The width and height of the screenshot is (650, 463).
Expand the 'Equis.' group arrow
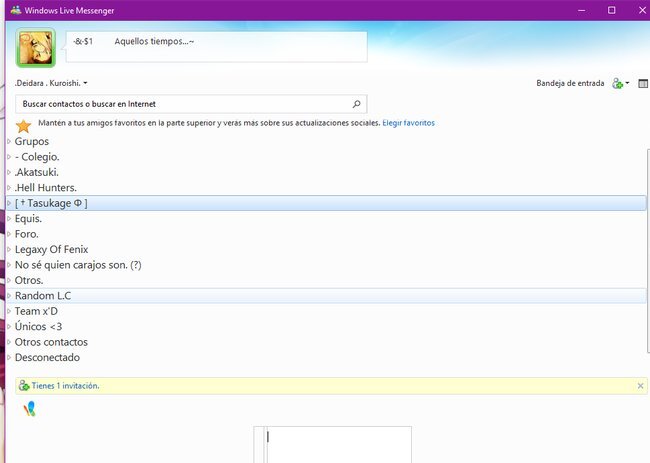tap(9, 218)
